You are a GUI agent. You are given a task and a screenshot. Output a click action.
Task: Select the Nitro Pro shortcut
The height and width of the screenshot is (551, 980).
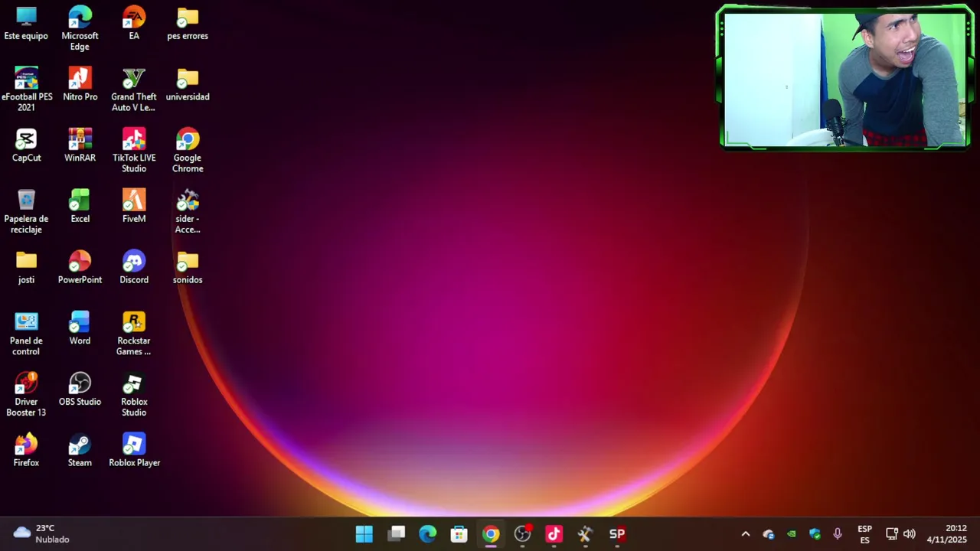(80, 84)
